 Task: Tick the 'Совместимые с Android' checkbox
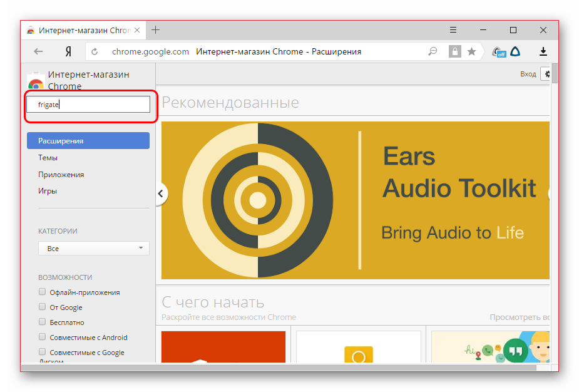43,337
